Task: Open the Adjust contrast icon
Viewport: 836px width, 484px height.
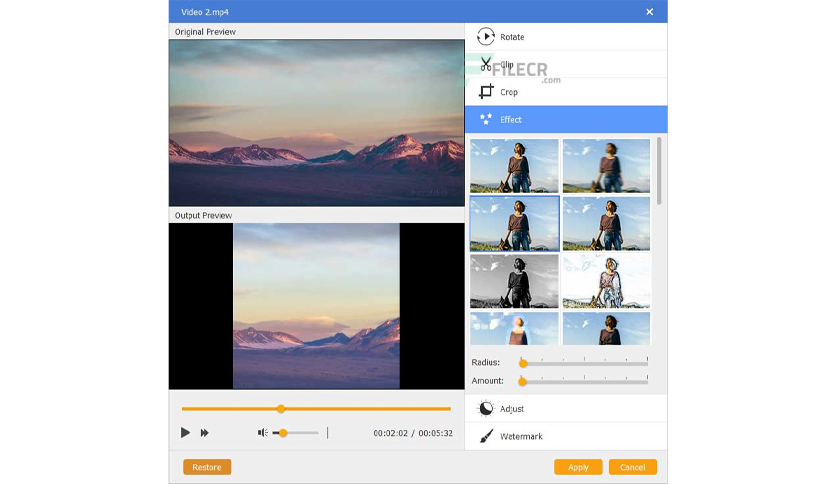Action: 485,409
